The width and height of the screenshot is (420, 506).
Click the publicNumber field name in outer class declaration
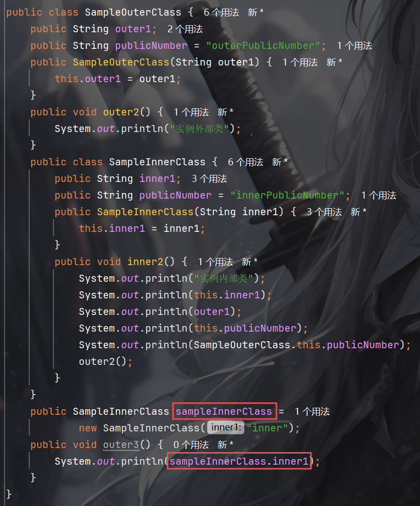pos(151,46)
